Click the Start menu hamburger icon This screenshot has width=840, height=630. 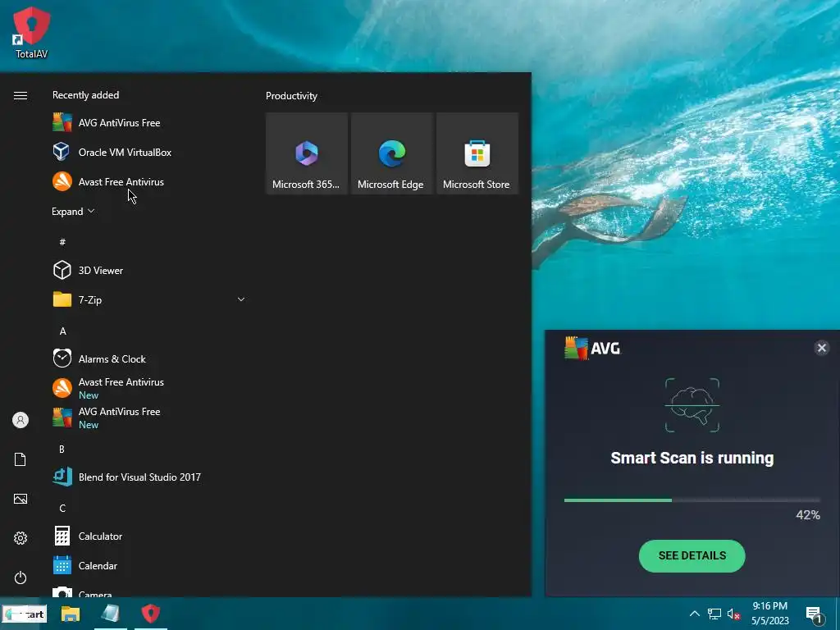21,95
